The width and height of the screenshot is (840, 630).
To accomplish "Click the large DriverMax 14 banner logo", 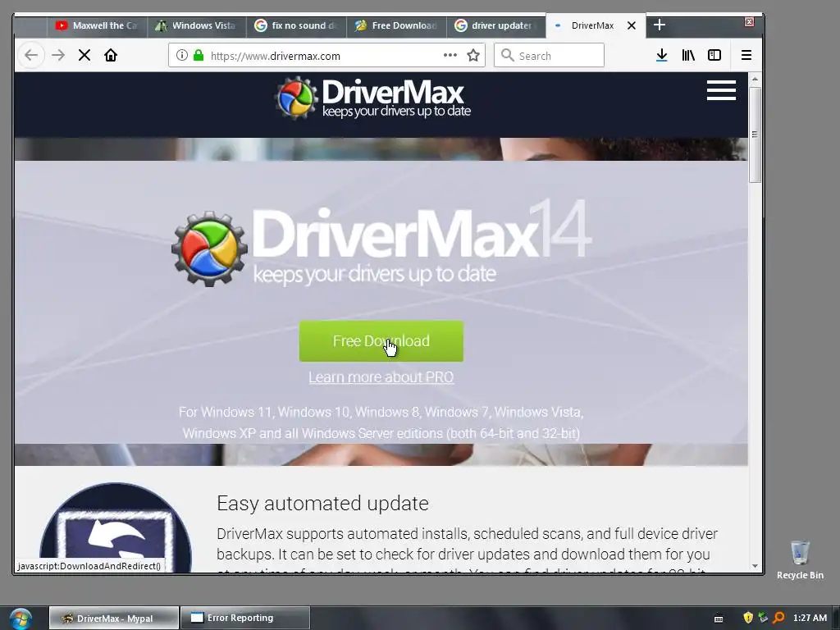I will (381, 243).
